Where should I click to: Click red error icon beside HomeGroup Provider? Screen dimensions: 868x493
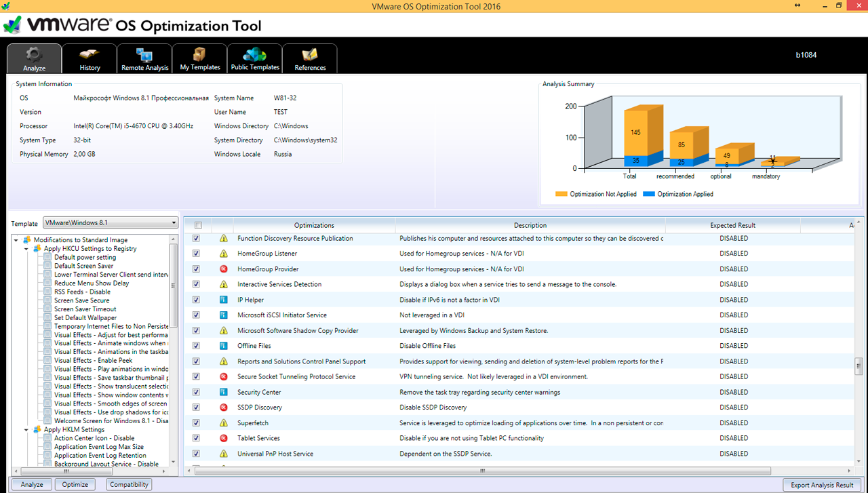tap(224, 269)
